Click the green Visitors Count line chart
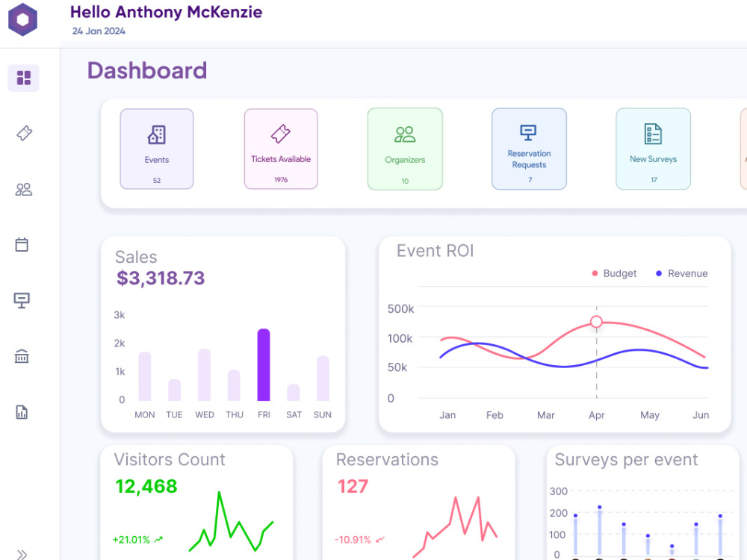747x560 pixels. (x=231, y=523)
